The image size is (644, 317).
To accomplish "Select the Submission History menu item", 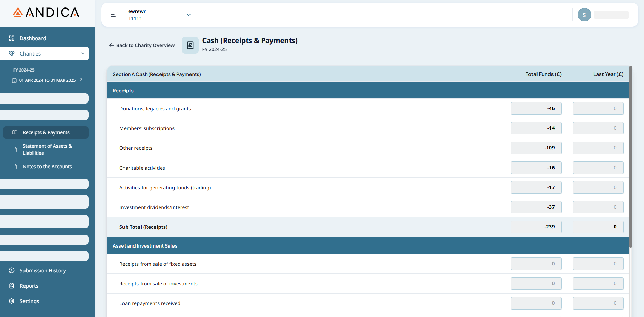I will coord(42,270).
